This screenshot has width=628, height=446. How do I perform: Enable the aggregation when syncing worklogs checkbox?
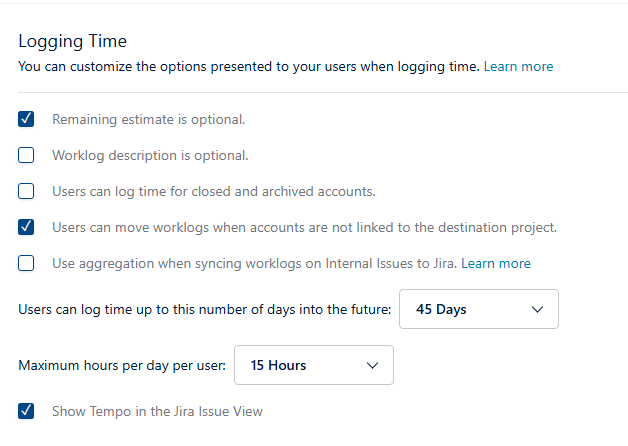27,263
